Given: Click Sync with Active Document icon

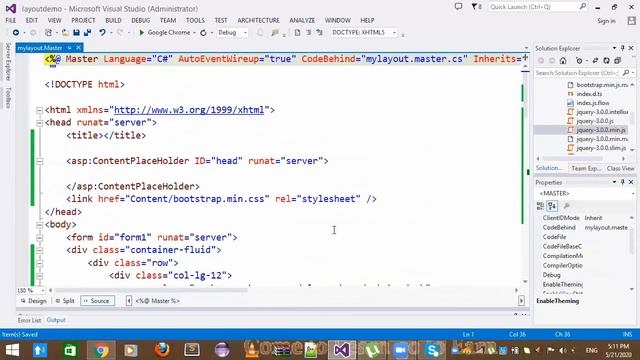Looking at the screenshot, I should click(x=595, y=60).
